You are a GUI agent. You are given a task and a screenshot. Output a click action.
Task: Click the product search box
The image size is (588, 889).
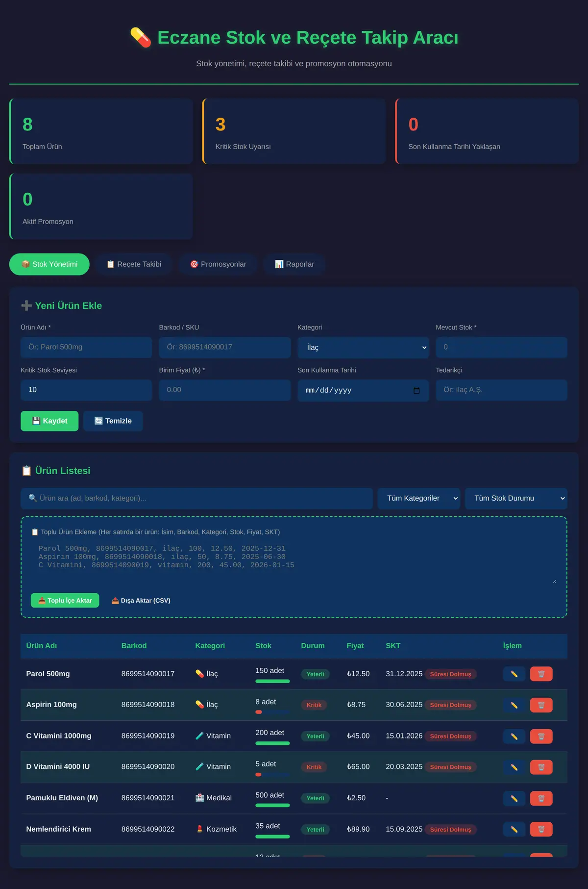click(x=196, y=498)
